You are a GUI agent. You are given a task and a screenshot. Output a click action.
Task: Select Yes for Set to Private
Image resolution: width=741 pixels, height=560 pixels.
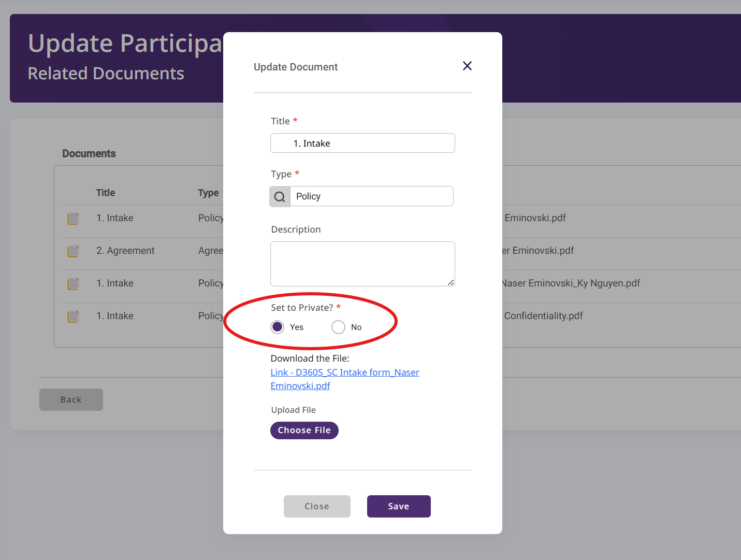point(278,327)
